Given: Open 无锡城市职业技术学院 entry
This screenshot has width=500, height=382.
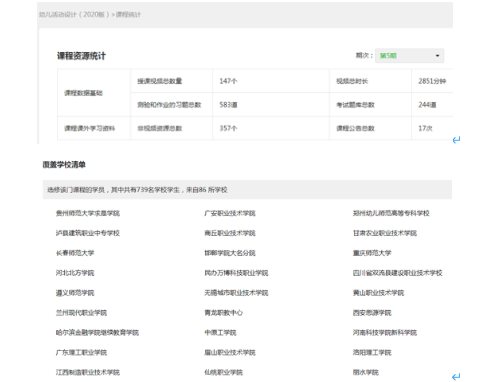Looking at the screenshot, I should [x=236, y=293].
